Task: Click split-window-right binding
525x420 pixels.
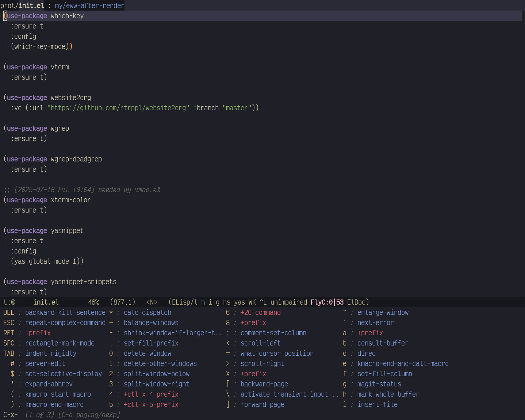Action: 157,384
